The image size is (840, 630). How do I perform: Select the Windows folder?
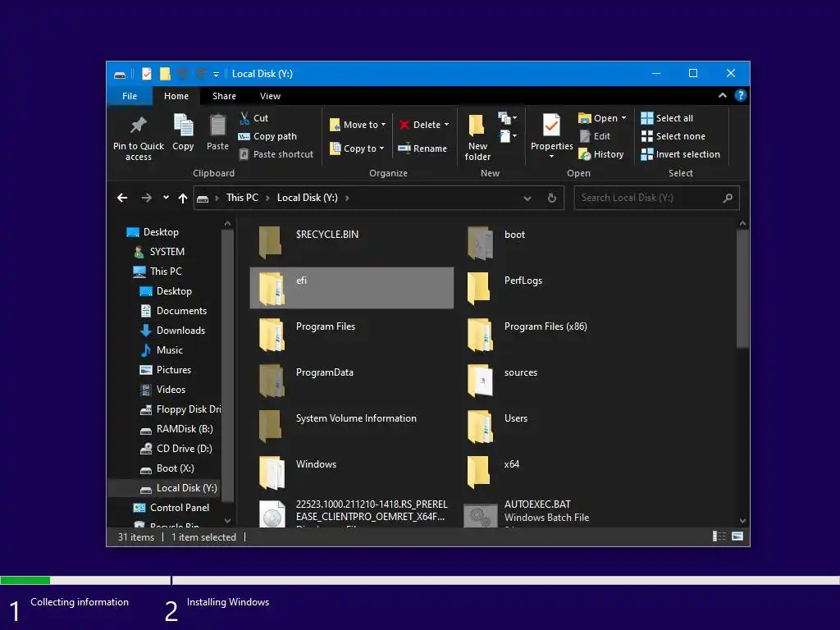pyautogui.click(x=352, y=472)
